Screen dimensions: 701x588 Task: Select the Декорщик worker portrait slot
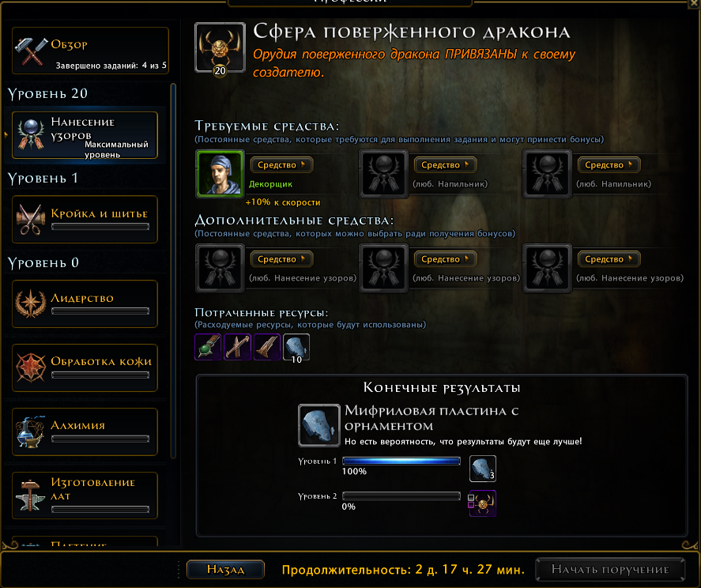[220, 174]
